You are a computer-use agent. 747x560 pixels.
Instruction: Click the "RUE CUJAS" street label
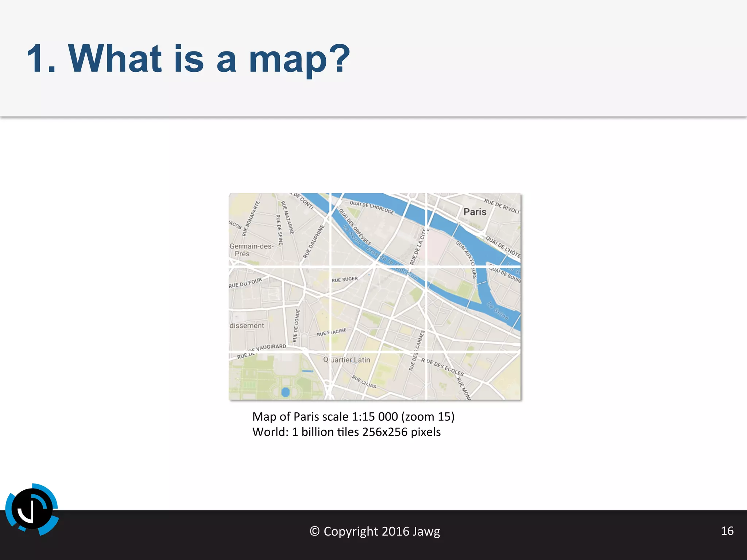coord(364,381)
